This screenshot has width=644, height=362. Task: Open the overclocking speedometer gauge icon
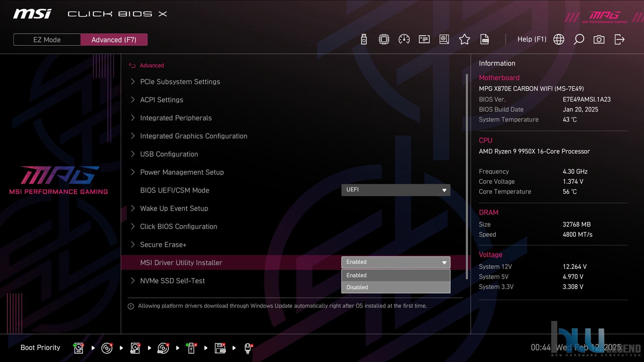coord(404,39)
